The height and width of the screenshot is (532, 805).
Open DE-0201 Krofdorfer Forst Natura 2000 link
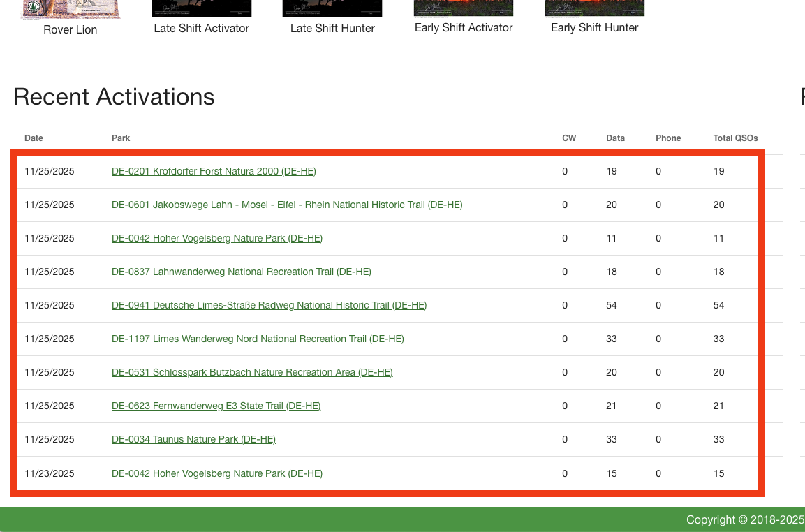pyautogui.click(x=214, y=171)
